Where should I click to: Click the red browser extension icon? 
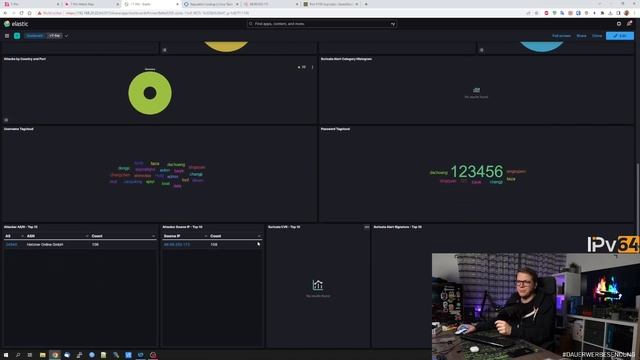(546, 13)
